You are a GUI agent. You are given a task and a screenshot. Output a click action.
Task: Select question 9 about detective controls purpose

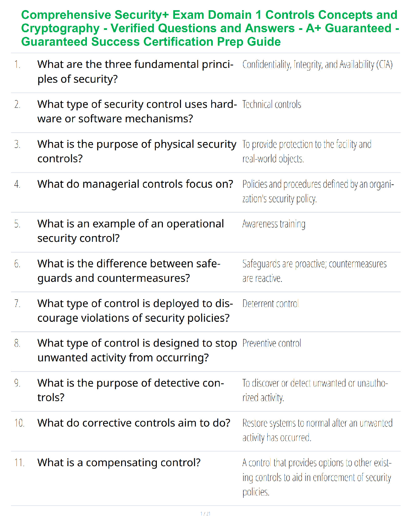pos(131,390)
